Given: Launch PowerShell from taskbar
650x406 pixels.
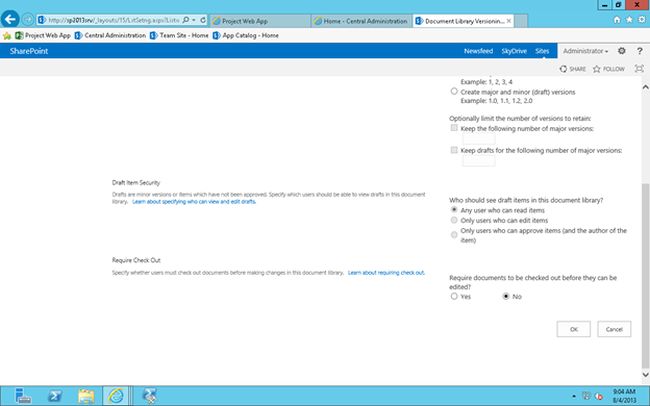Looking at the screenshot, I should pyautogui.click(x=54, y=396).
